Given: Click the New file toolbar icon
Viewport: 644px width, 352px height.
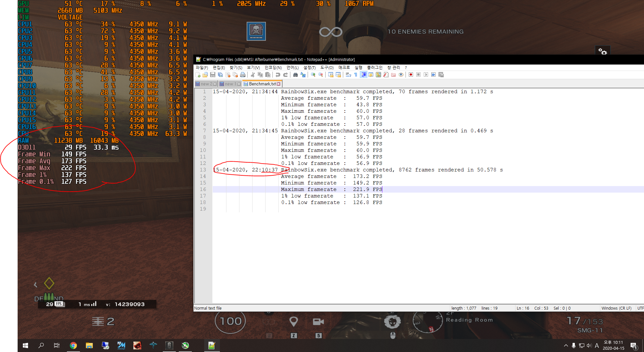Looking at the screenshot, I should click(198, 75).
